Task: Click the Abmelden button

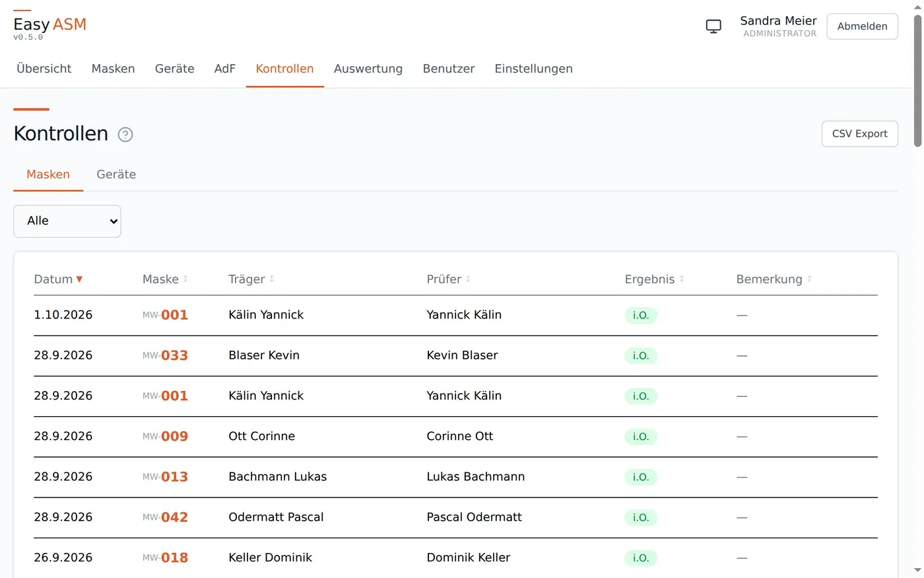Action: (x=863, y=26)
